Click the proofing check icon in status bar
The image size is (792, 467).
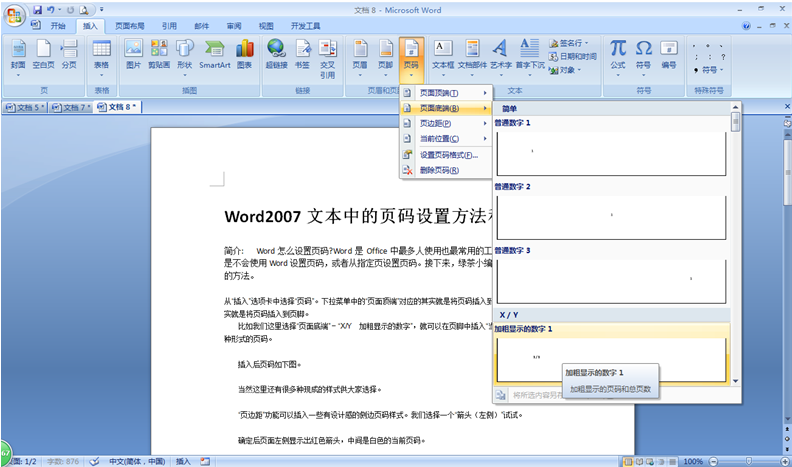point(94,461)
